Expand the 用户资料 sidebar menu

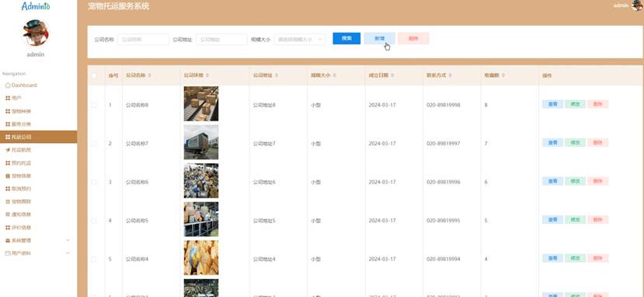38,253
